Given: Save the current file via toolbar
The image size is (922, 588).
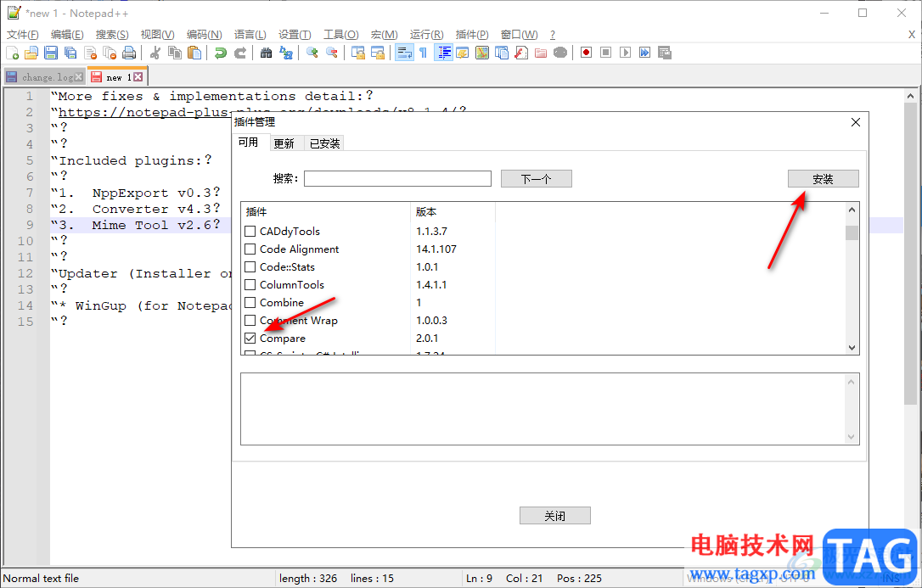Looking at the screenshot, I should pos(51,53).
